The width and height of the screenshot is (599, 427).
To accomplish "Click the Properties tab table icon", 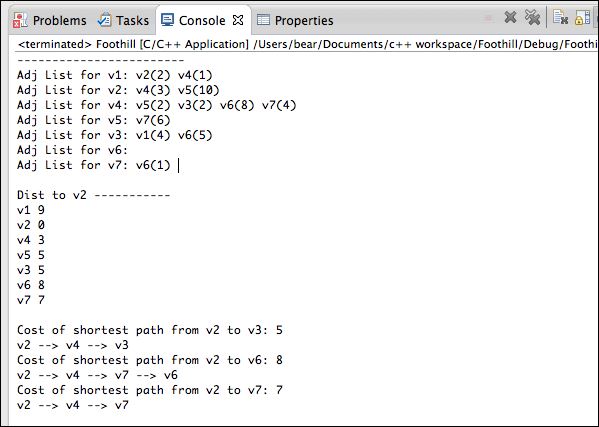I will (x=263, y=19).
